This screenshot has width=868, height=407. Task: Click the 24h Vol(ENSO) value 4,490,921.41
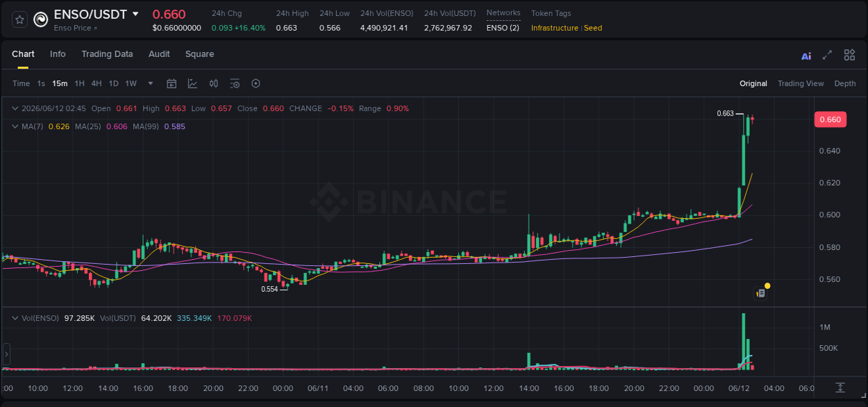point(384,28)
